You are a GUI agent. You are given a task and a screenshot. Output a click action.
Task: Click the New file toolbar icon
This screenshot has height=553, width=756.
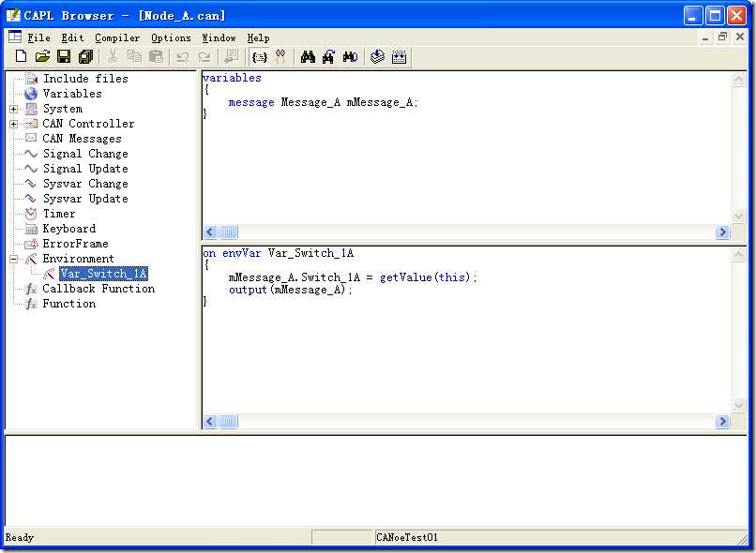(21, 57)
